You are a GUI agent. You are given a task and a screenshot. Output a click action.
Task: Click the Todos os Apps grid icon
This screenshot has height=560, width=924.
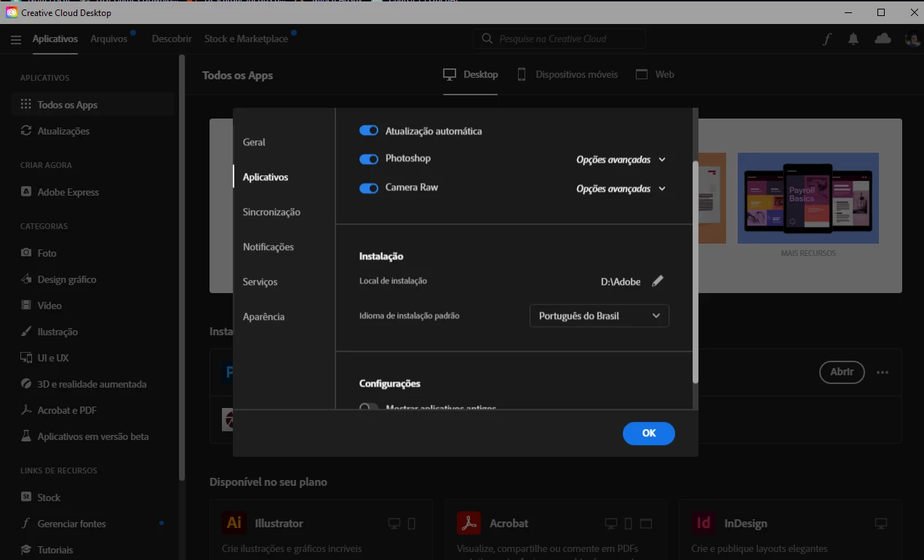[26, 105]
